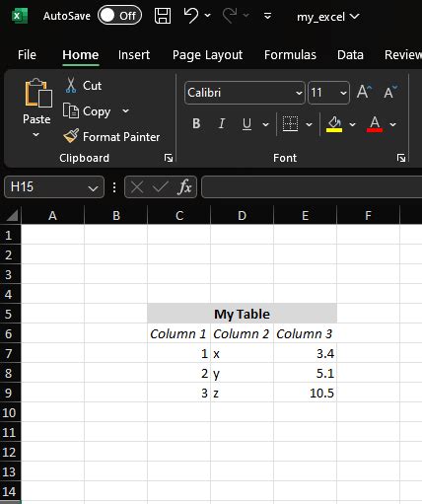Click the formula bar options three dots
Viewport: 422px width, 504px height.
(x=114, y=187)
